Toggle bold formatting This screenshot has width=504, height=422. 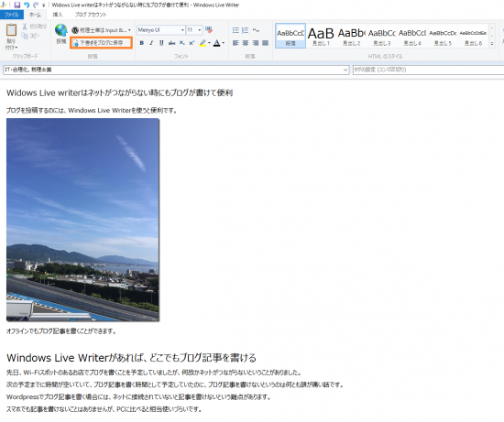(142, 43)
